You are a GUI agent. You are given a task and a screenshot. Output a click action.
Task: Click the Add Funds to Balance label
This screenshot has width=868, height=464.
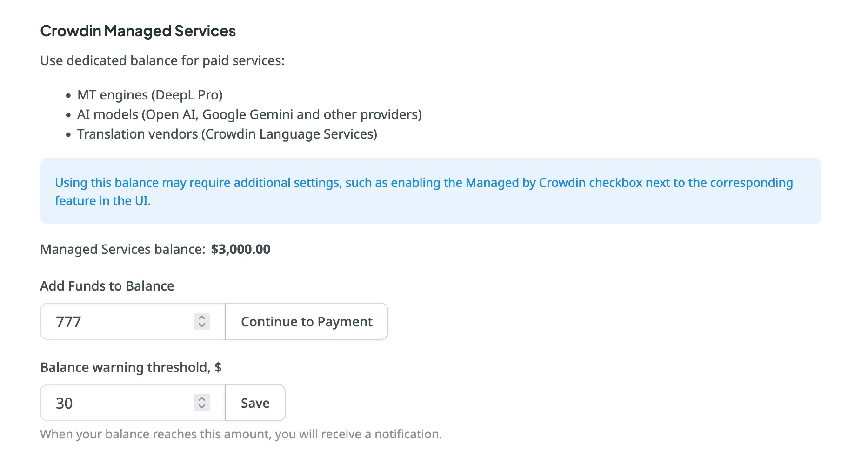click(x=107, y=286)
